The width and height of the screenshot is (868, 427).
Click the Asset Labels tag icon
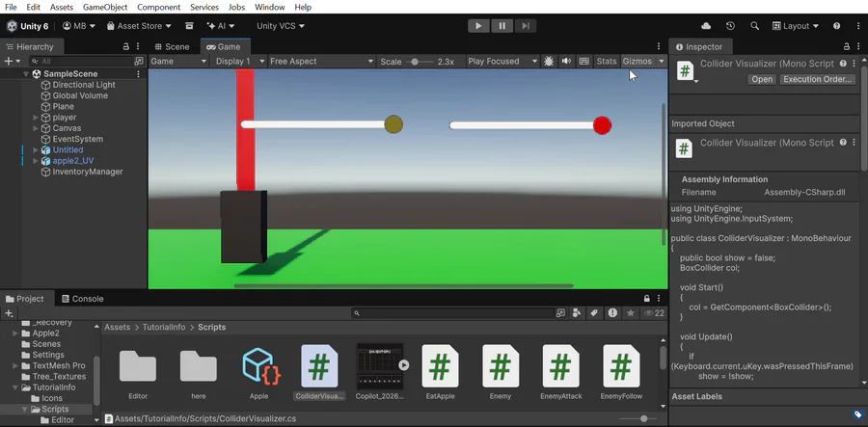(857, 414)
